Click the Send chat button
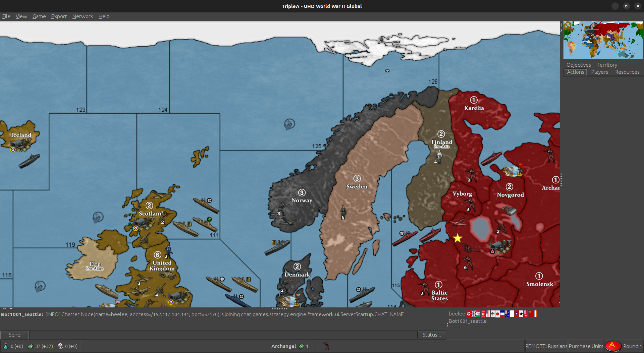644x353 pixels. pyautogui.click(x=14, y=335)
